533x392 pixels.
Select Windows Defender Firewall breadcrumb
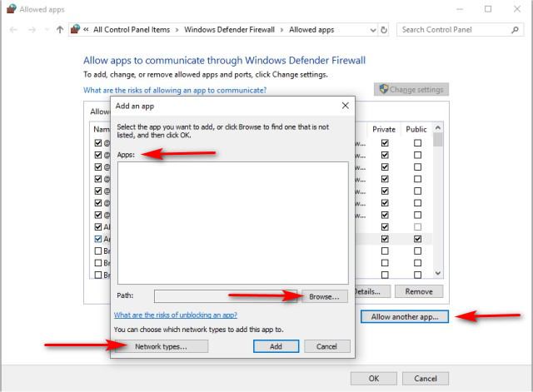230,30
